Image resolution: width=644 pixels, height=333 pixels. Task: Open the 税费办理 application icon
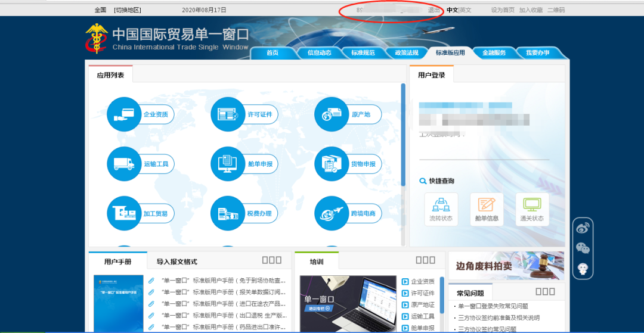click(227, 213)
